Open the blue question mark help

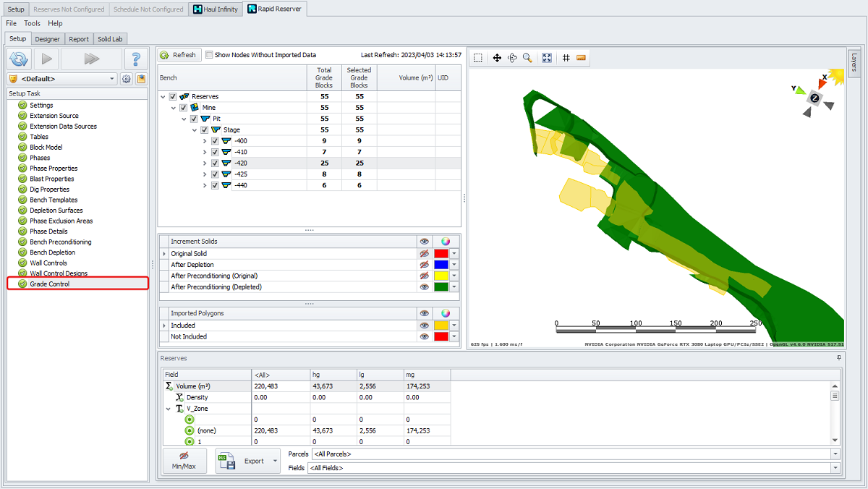tap(135, 59)
